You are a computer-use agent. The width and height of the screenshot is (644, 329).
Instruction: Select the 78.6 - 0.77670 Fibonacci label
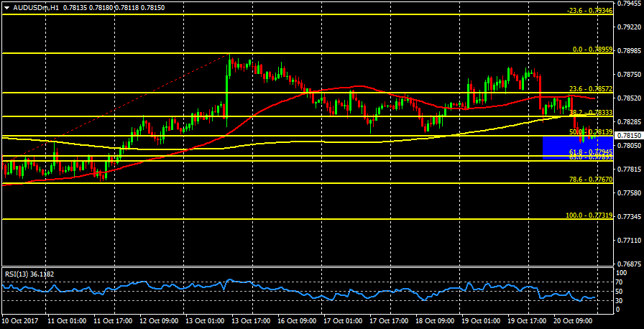590,180
